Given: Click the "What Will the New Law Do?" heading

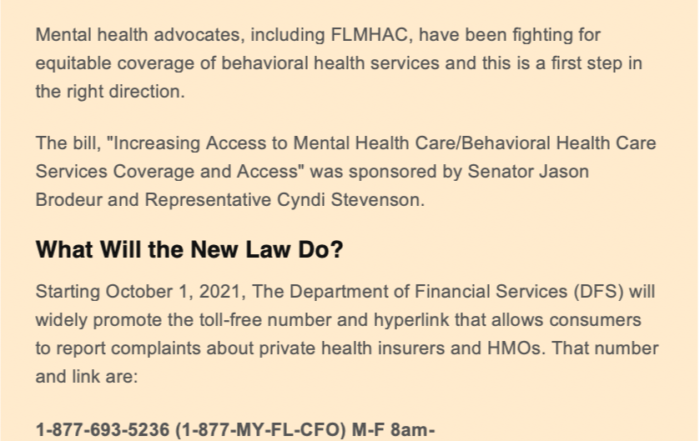Looking at the screenshot, I should pyautogui.click(x=189, y=249).
